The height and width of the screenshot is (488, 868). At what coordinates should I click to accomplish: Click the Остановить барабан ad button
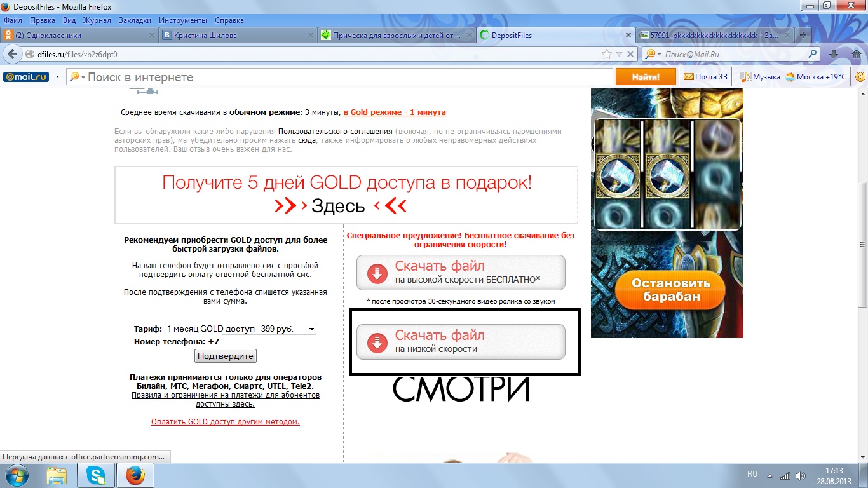[x=670, y=290]
